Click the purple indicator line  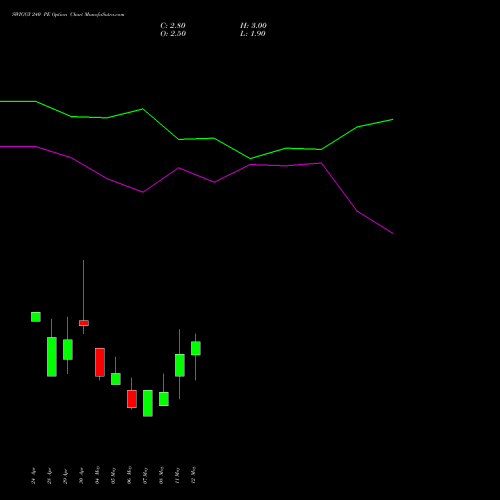pyautogui.click(x=214, y=182)
